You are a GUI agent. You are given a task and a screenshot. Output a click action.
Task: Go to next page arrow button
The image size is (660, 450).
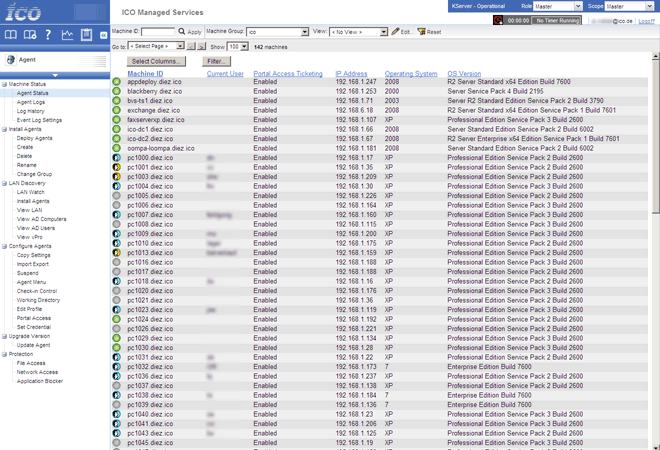coord(202,47)
